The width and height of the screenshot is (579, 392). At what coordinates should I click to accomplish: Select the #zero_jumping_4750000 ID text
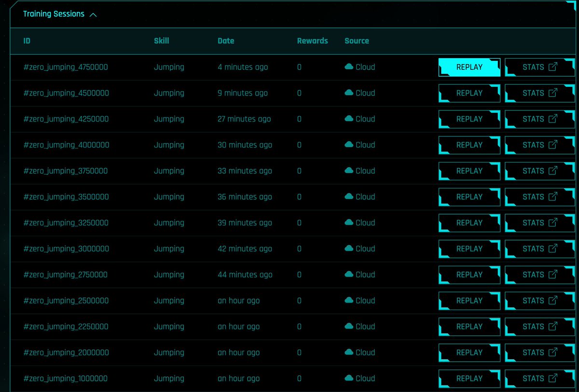[x=66, y=68]
